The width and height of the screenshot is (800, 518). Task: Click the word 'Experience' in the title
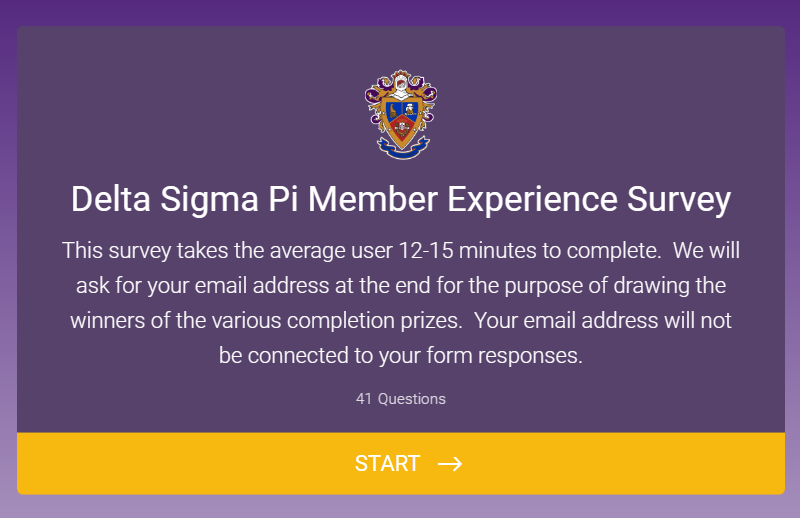pyautogui.click(x=533, y=200)
